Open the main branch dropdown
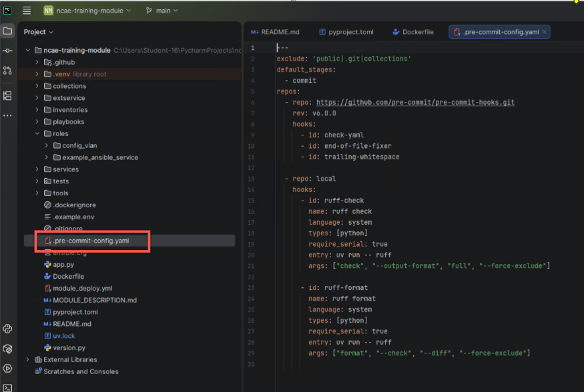The width and height of the screenshot is (584, 392). tap(166, 11)
